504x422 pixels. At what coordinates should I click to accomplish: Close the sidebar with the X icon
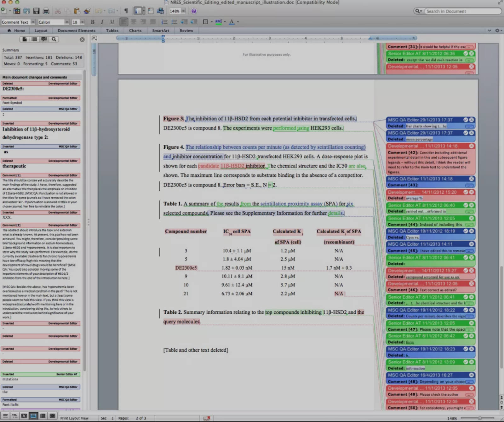[x=82, y=39]
